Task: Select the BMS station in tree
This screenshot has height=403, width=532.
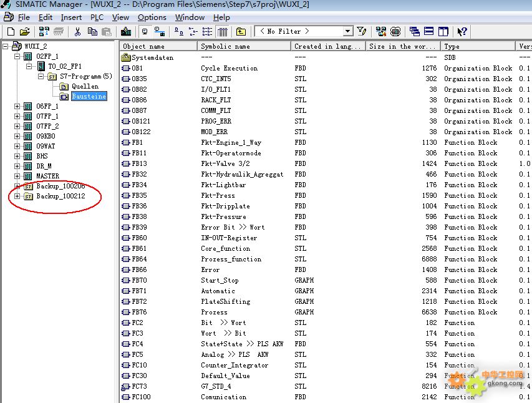Action: pos(42,156)
